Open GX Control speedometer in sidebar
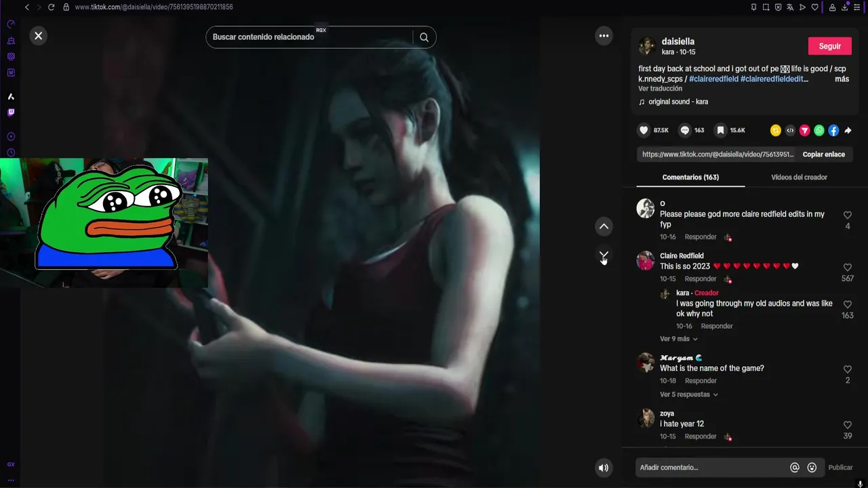 (11, 24)
